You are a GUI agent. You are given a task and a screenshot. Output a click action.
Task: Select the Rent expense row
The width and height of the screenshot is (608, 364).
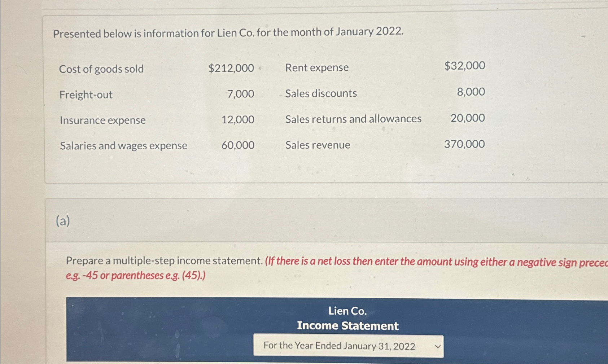316,67
